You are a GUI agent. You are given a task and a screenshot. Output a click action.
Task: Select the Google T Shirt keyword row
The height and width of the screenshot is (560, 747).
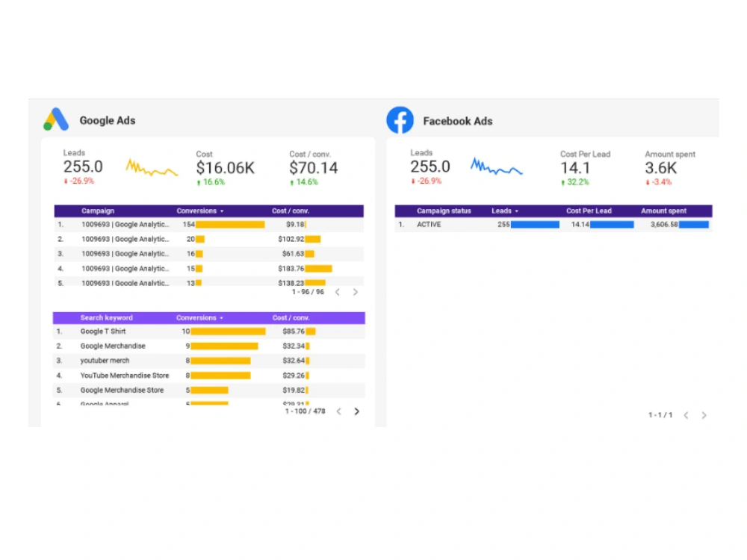pyautogui.click(x=208, y=332)
